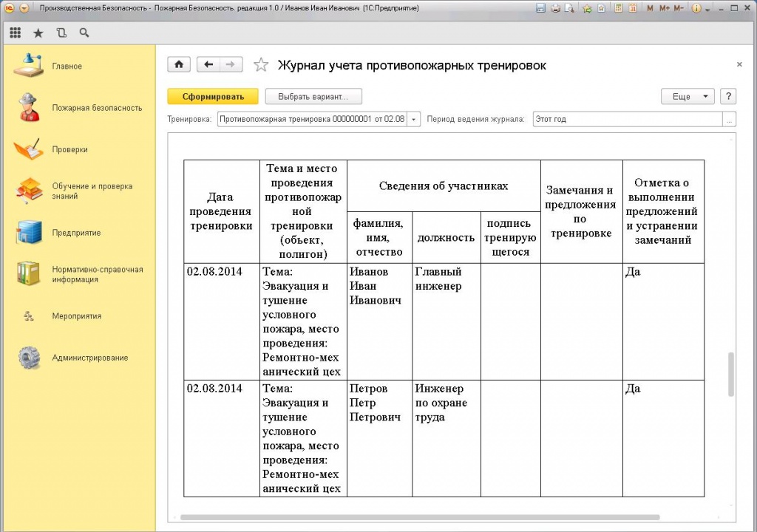Open the sections menu grid icon
Image resolution: width=757 pixels, height=532 pixels.
(x=16, y=33)
